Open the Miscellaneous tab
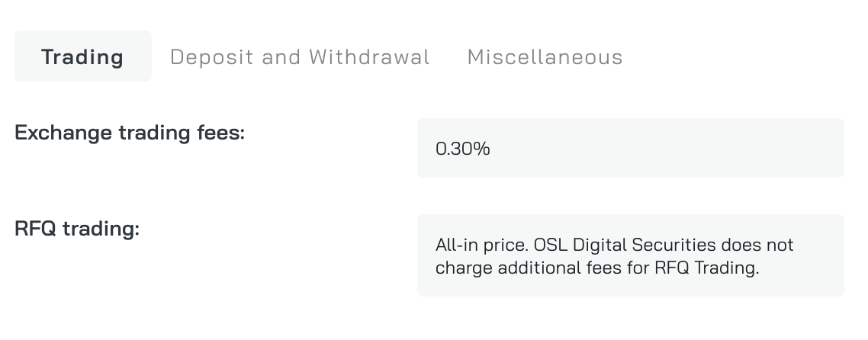 click(x=545, y=56)
